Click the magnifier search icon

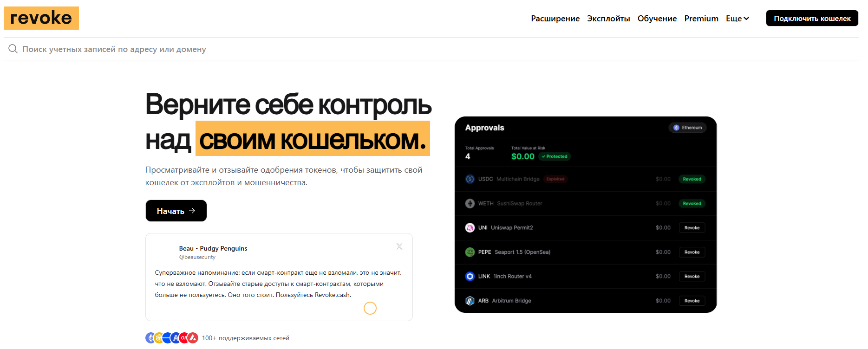13,49
